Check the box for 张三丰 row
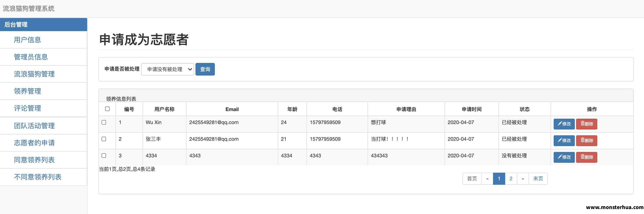Image resolution: width=644 pixels, height=214 pixels. (104, 139)
